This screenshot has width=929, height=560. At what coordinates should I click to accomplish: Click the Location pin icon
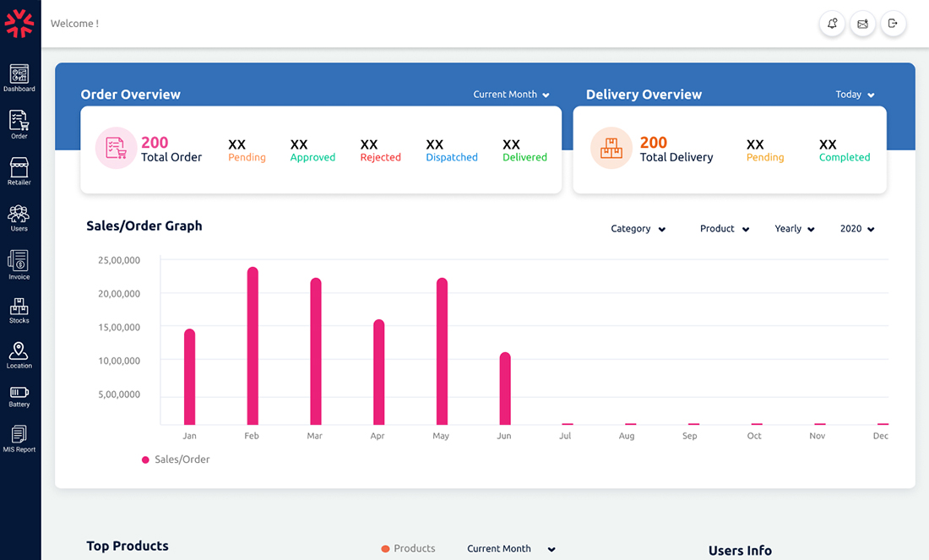point(19,355)
